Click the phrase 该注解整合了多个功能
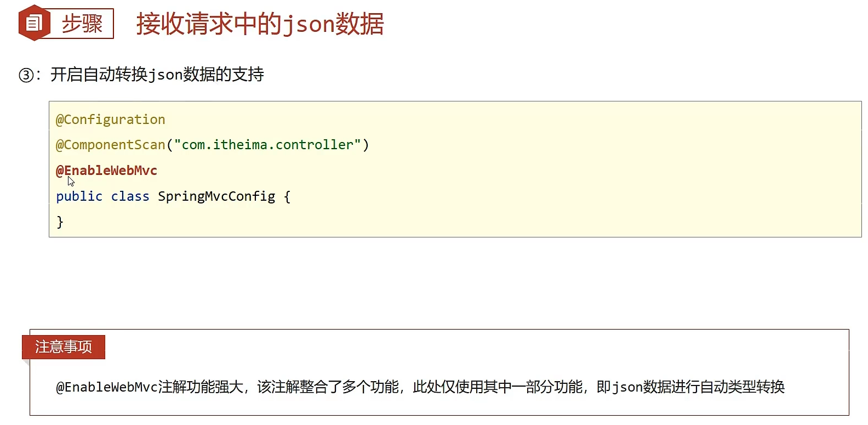The height and width of the screenshot is (425, 868). 328,387
